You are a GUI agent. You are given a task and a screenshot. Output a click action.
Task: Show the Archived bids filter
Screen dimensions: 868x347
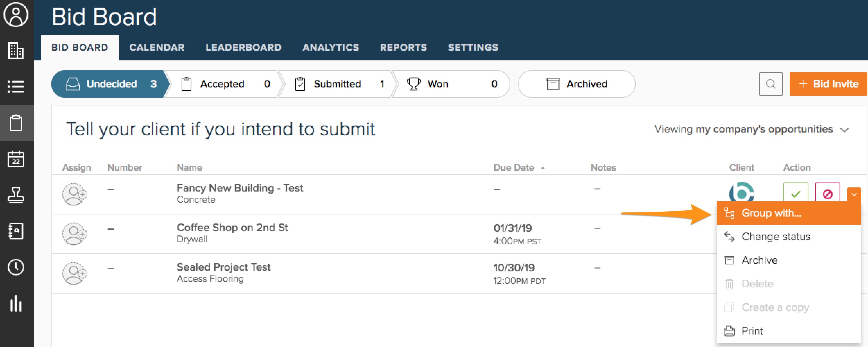click(x=576, y=84)
